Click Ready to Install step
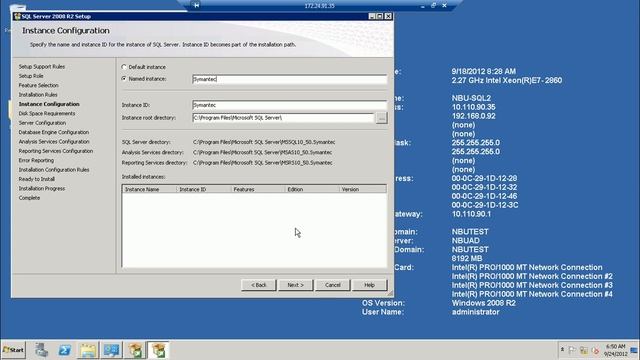This screenshot has width=640, height=360. [x=37, y=179]
